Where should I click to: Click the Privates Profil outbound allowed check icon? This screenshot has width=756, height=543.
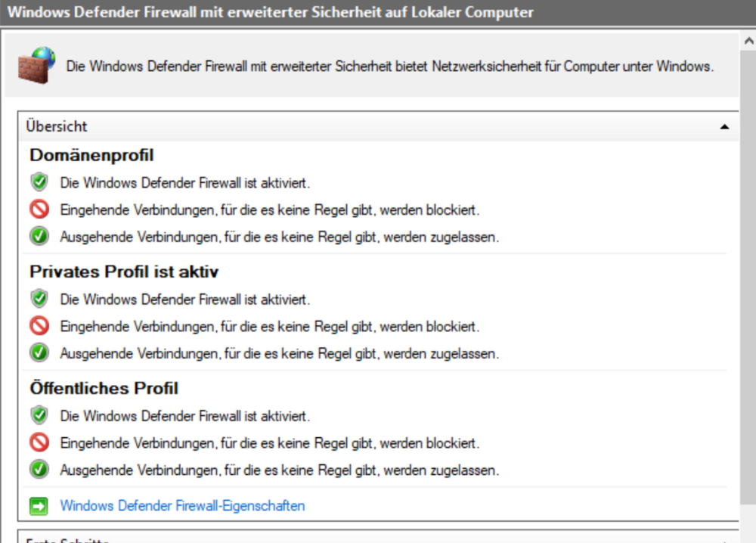point(39,353)
